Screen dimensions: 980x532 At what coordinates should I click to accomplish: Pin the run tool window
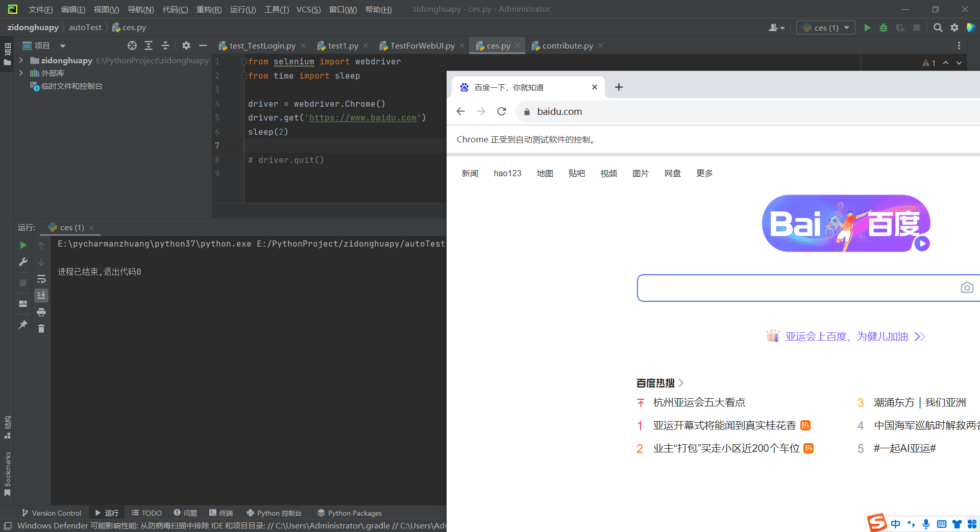pyautogui.click(x=22, y=325)
